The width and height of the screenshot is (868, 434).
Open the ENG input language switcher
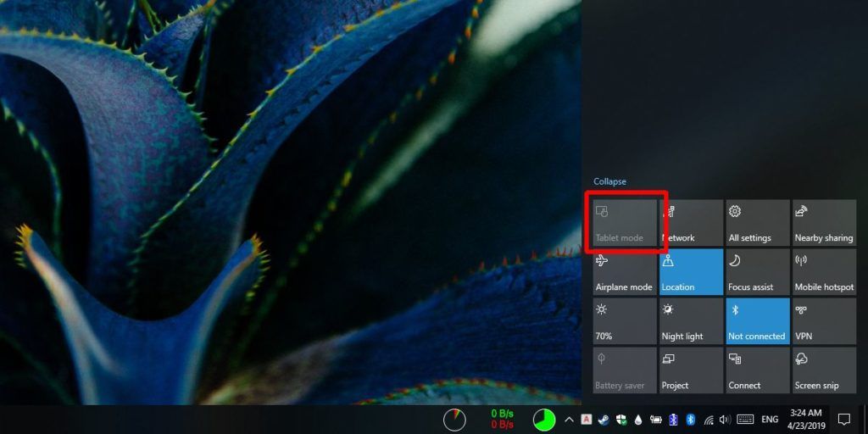(x=770, y=420)
